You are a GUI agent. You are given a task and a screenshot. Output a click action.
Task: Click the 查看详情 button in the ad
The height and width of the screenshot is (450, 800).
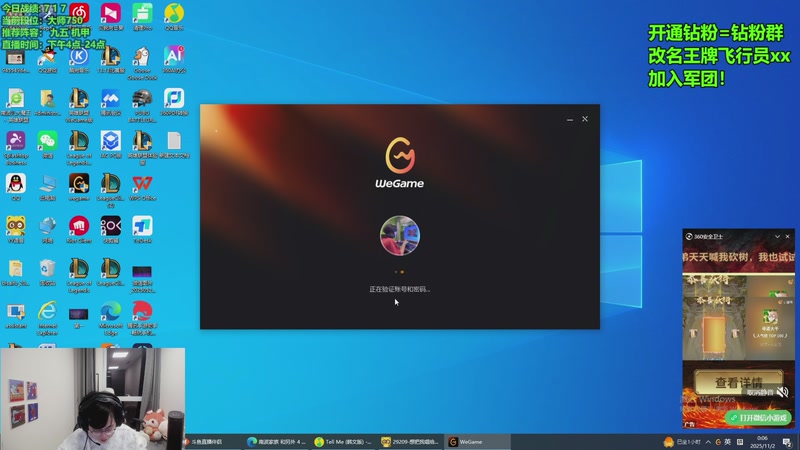pyautogui.click(x=738, y=382)
